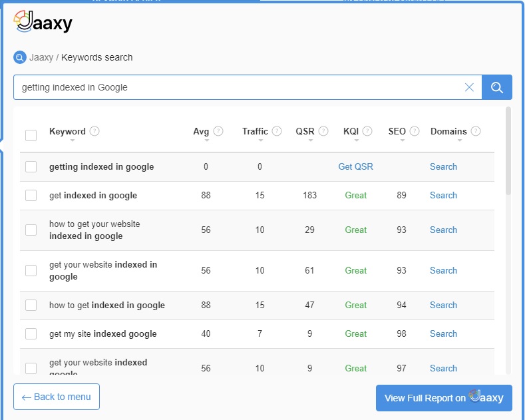Go back with Back to menu button
The height and width of the screenshot is (420, 525).
tap(57, 397)
